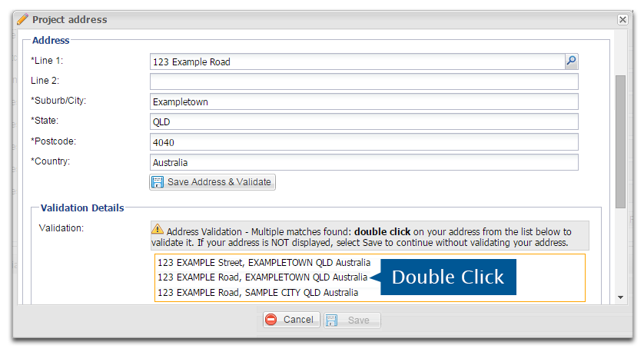Click the disk icon on Save button
644x352 pixels.
click(331, 320)
